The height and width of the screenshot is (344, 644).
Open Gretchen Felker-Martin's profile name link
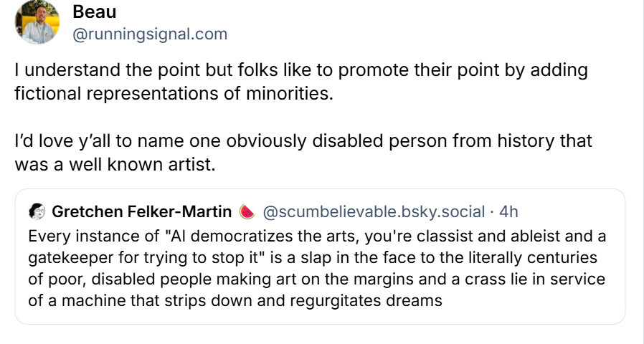pyautogui.click(x=142, y=211)
